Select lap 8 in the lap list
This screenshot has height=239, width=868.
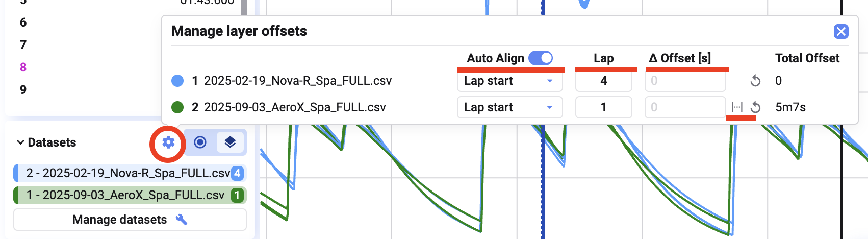point(23,67)
